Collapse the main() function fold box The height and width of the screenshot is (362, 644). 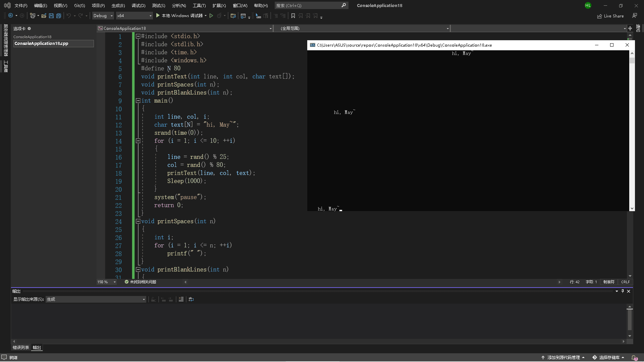[138, 101]
